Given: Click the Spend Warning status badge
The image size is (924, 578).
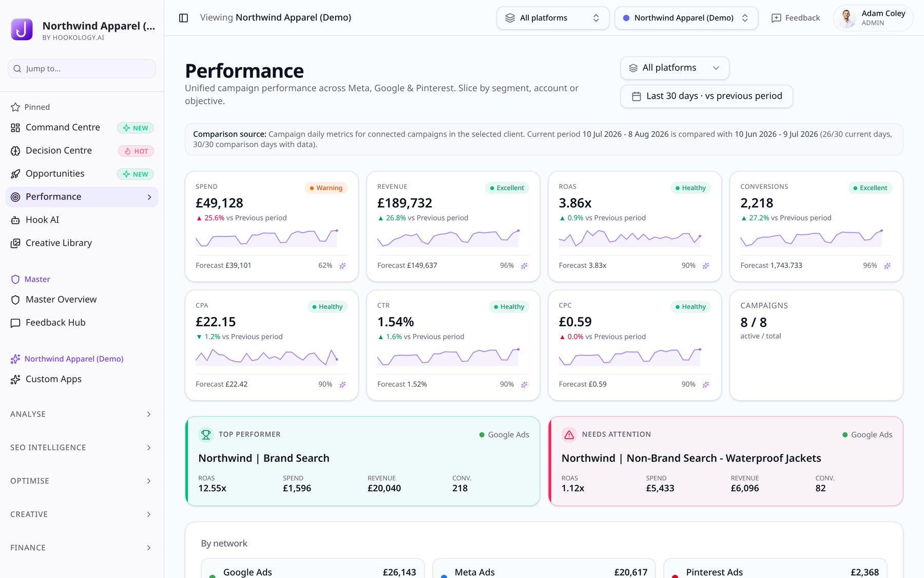Looking at the screenshot, I should coord(326,188).
